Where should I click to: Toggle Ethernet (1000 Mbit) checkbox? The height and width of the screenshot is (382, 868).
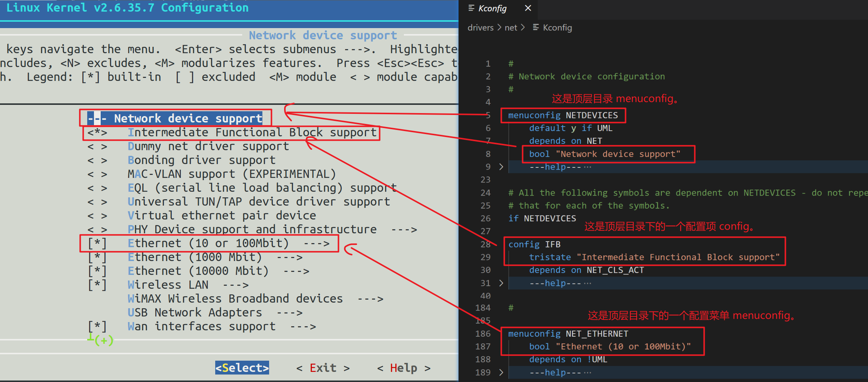coord(97,257)
